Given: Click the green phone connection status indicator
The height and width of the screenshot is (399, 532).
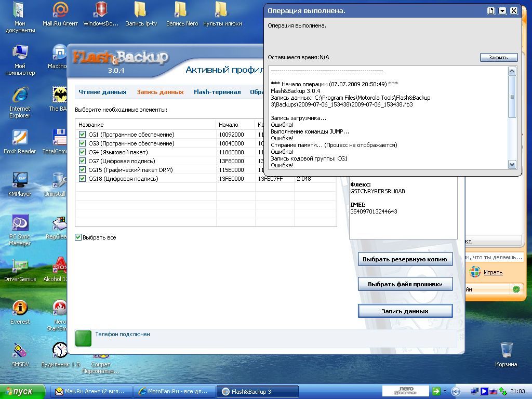Looking at the screenshot, I should point(83,338).
